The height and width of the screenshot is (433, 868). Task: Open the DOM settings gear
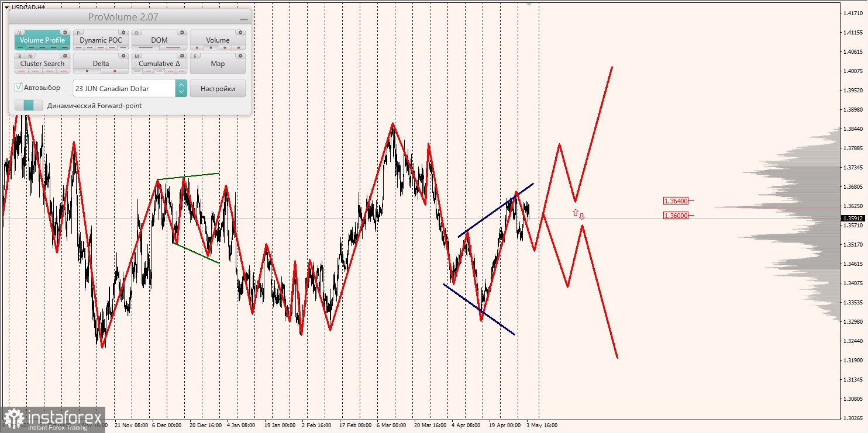182,33
